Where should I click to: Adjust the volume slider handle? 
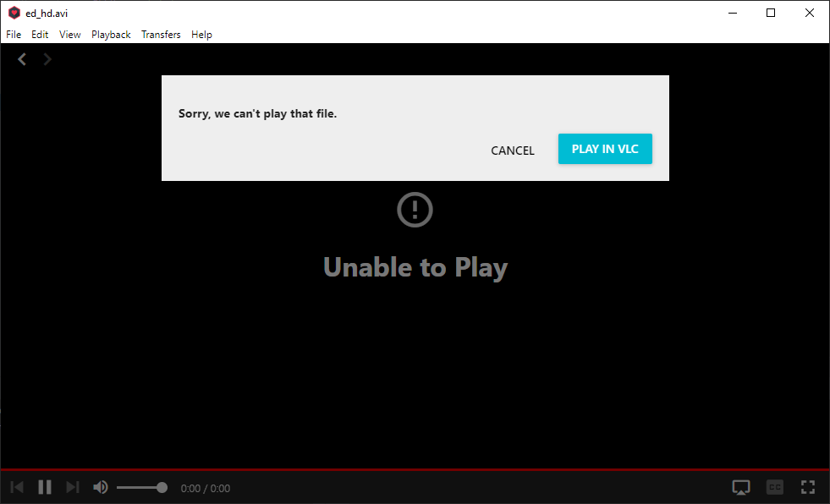(x=162, y=488)
